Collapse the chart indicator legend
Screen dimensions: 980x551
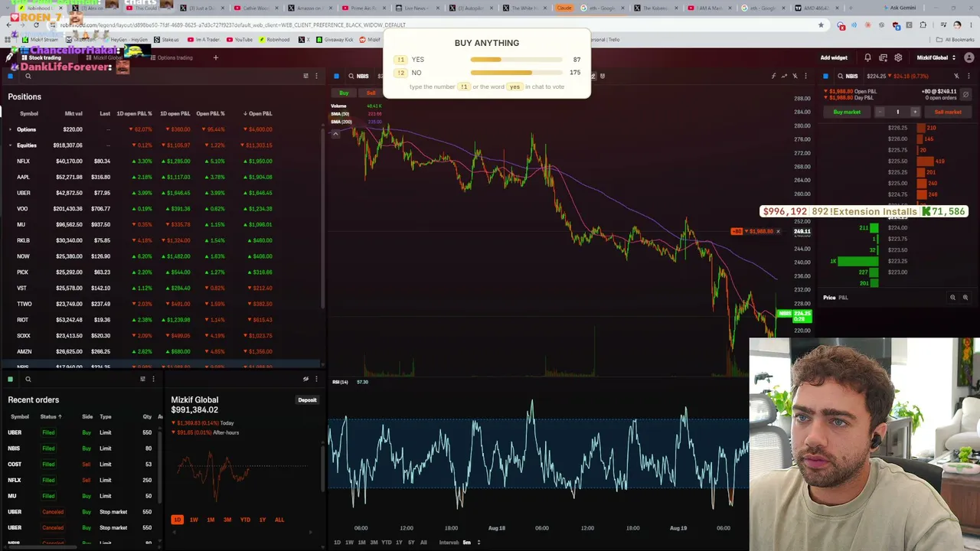point(335,133)
